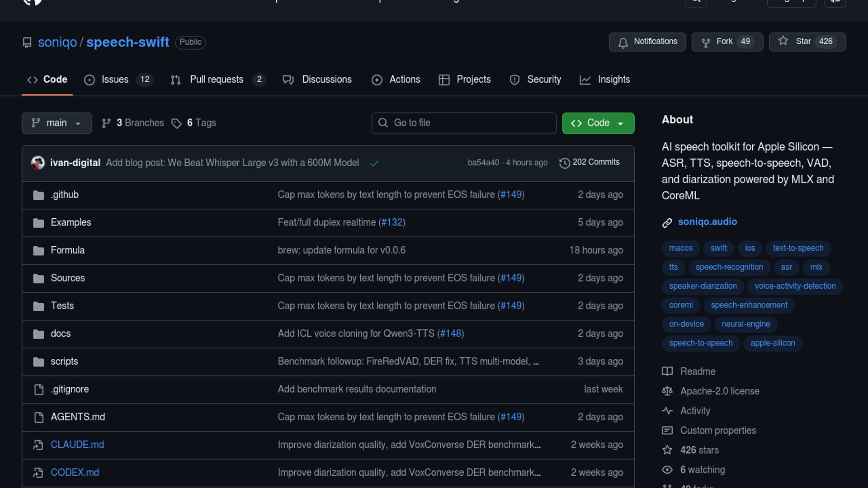This screenshot has width=868, height=488.
Task: Click the speech-recognition topic tag
Action: [x=729, y=267]
